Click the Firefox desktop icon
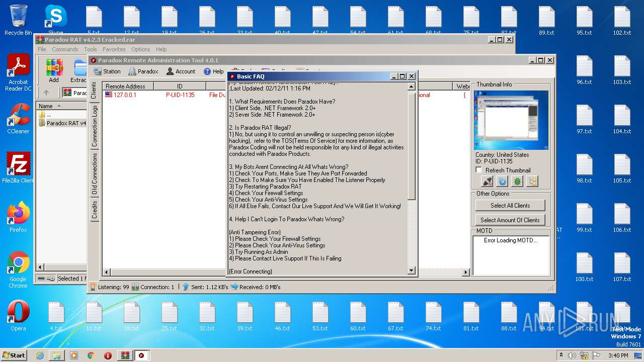 click(x=18, y=217)
